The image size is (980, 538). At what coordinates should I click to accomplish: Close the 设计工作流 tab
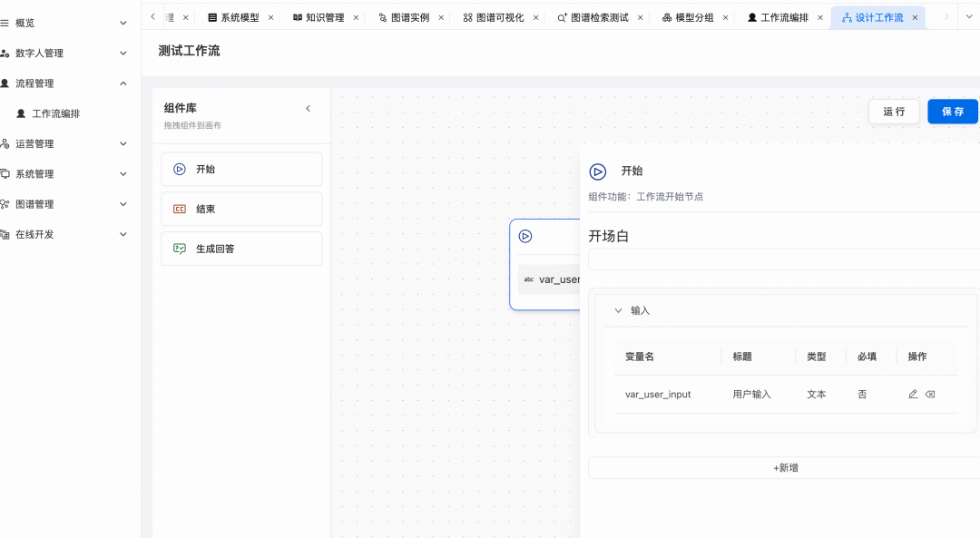[915, 17]
